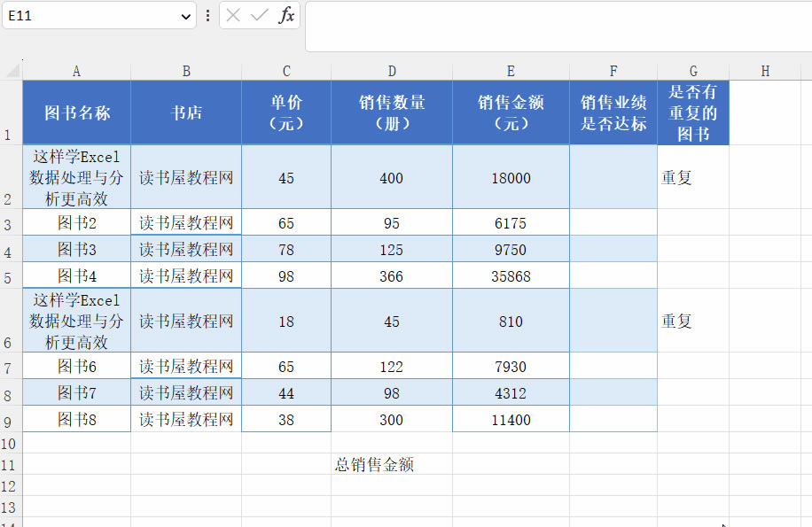
Task: Click the cell showing sales amount 18000
Action: (x=511, y=177)
